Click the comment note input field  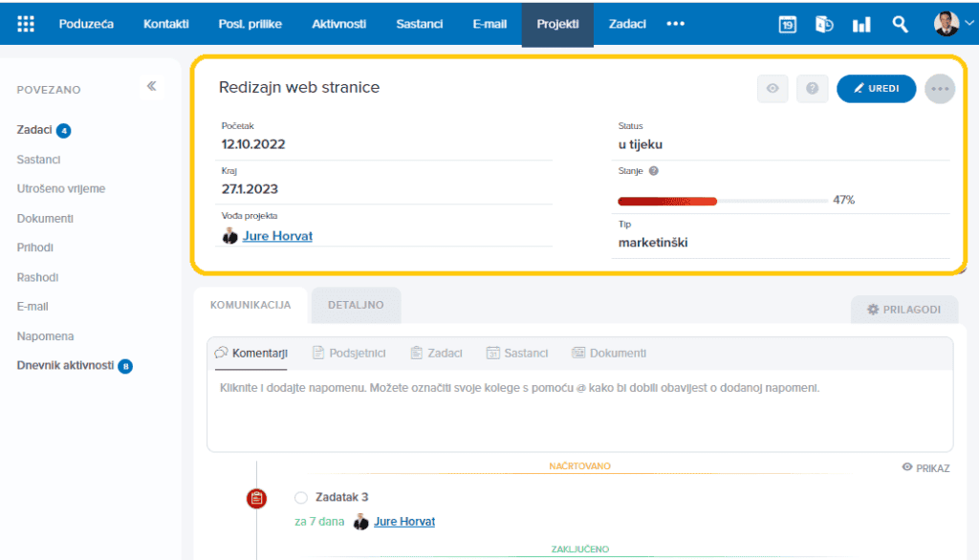tap(580, 410)
